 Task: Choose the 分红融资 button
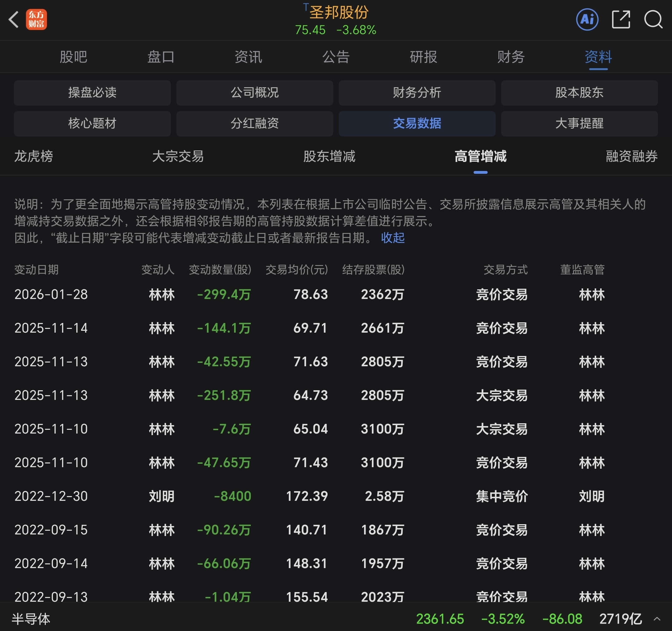click(x=255, y=123)
